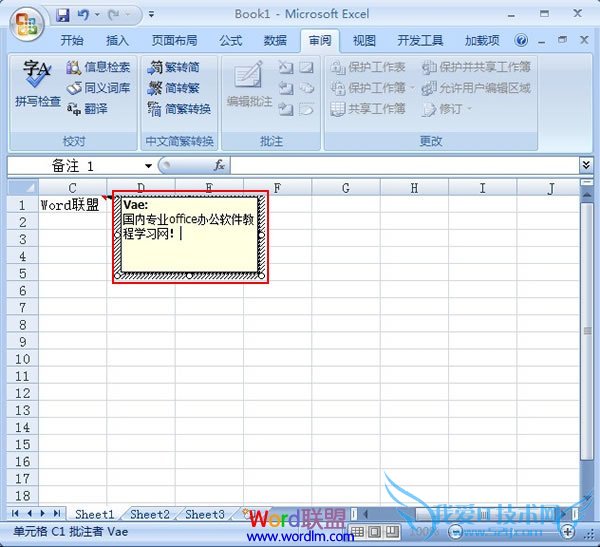The width and height of the screenshot is (600, 547).
Task: Go to first sheet navigation arrow
Action: 15,513
